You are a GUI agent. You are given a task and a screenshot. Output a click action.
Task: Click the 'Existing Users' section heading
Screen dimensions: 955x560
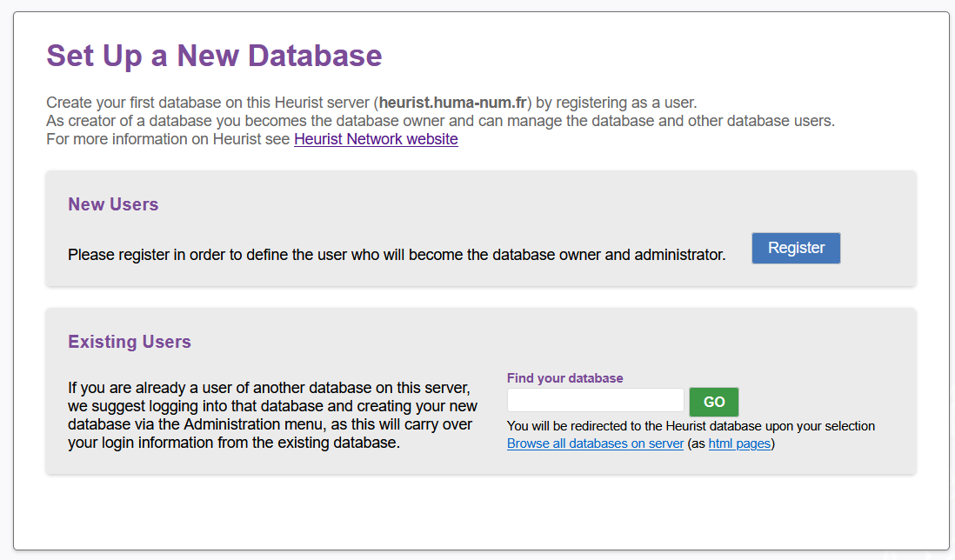pos(129,342)
